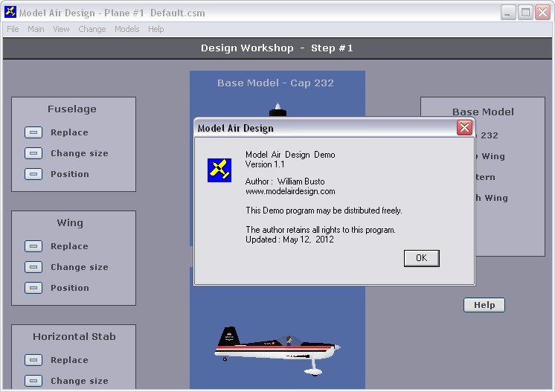555x392 pixels.
Task: Open the View menu
Action: click(x=61, y=29)
